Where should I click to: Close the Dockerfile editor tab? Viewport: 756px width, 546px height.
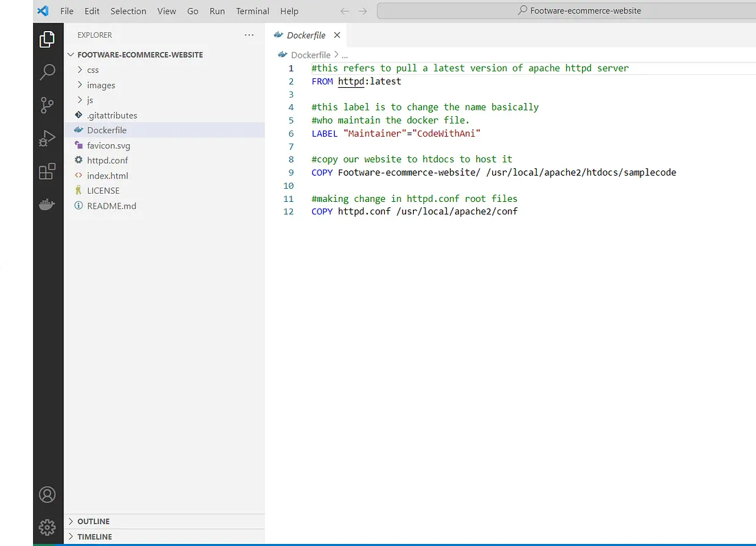point(337,35)
